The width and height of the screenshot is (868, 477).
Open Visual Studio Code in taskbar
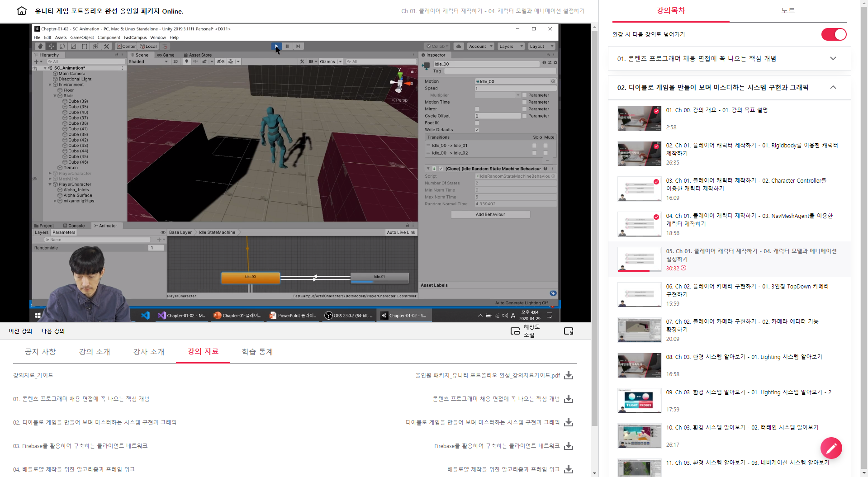(145, 316)
